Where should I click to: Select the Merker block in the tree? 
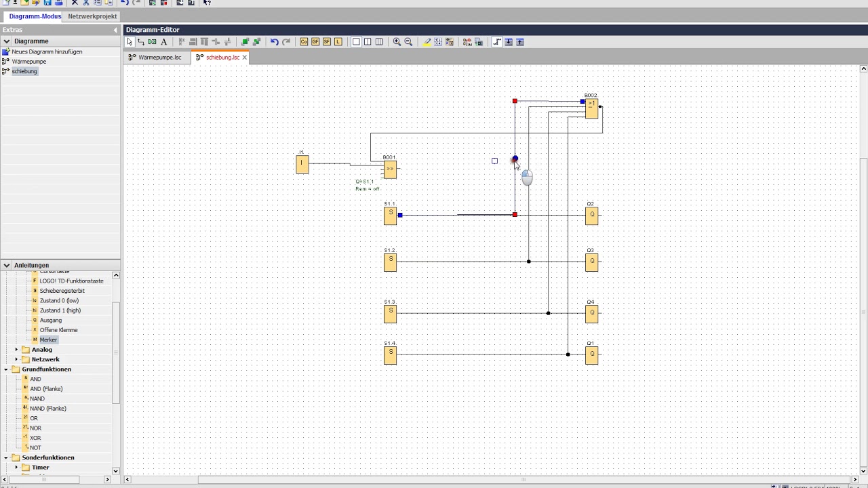pyautogui.click(x=48, y=340)
